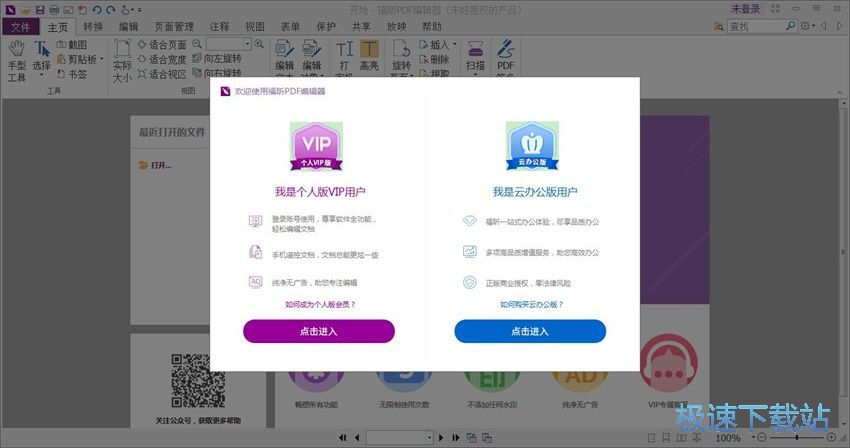Image resolution: width=850 pixels, height=448 pixels.
Task: Expand the Insert (插入) dropdown arrow
Action: click(454, 44)
